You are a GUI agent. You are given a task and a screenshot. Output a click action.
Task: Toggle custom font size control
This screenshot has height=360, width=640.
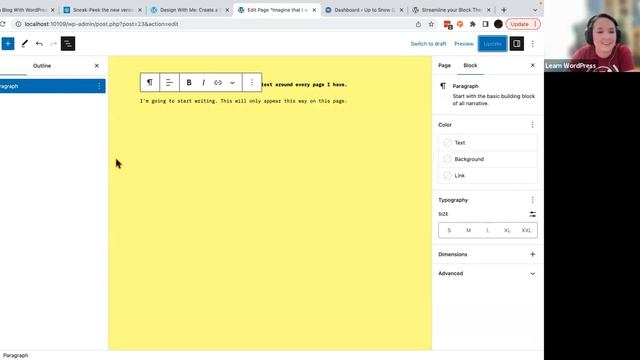533,214
